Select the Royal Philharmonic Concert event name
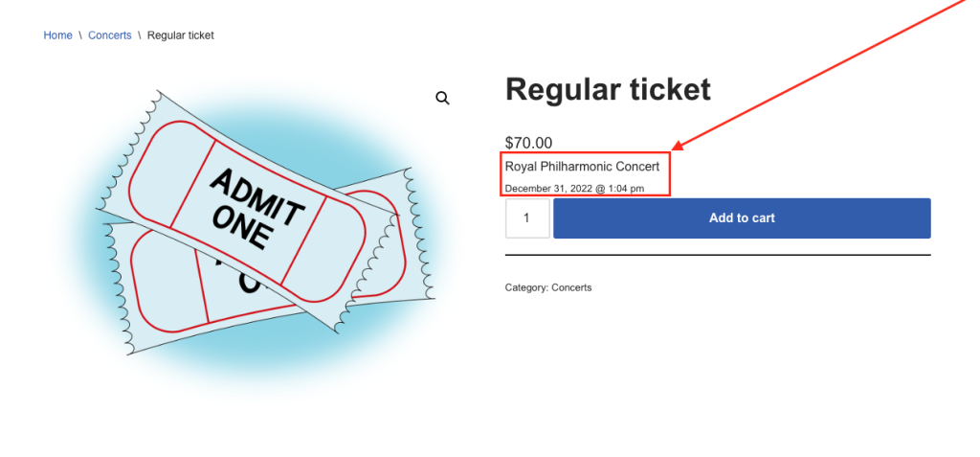 582,167
